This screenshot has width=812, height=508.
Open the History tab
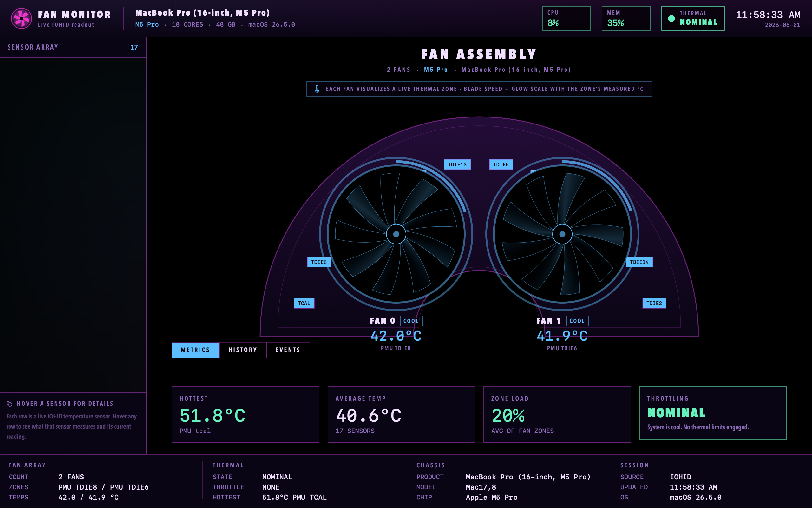[243, 350]
